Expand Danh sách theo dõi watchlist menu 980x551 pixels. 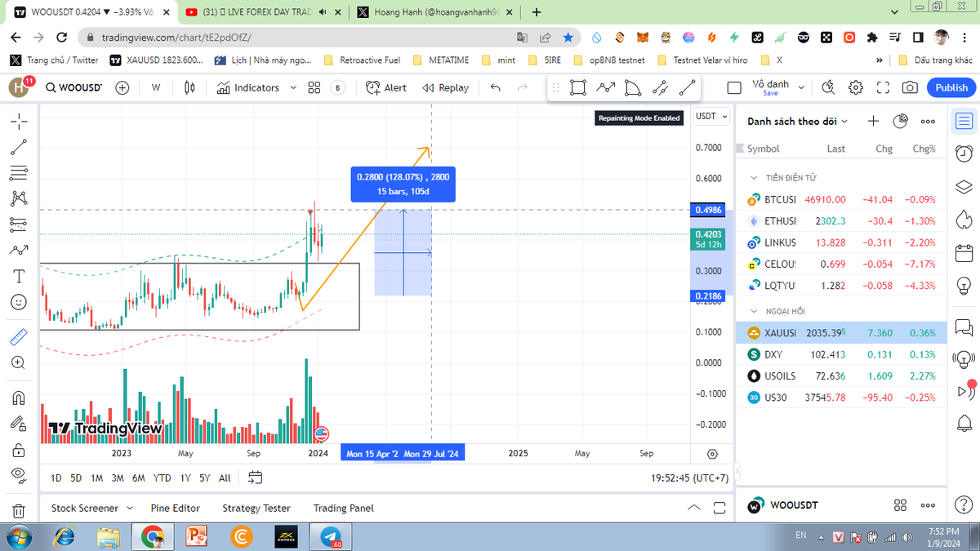click(x=798, y=121)
